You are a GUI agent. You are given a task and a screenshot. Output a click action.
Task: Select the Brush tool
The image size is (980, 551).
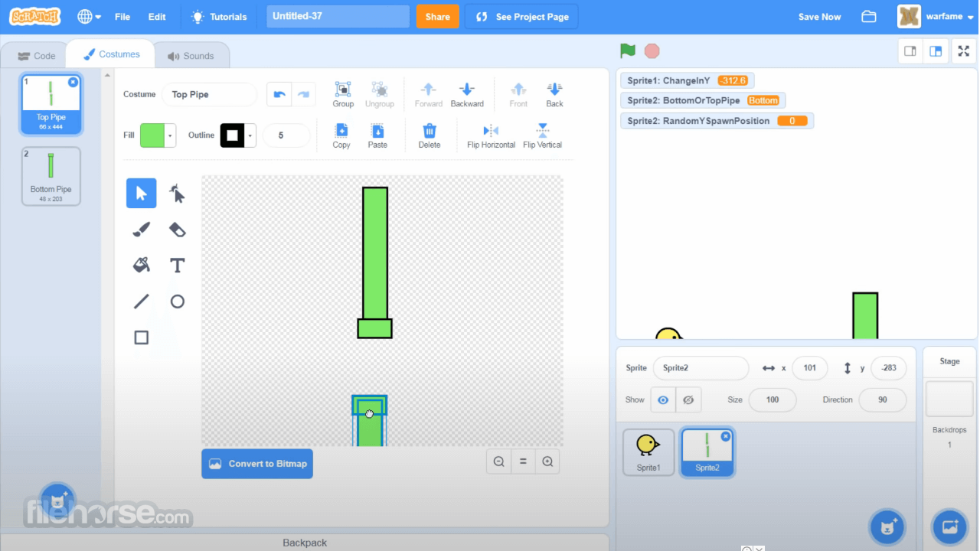(x=142, y=230)
